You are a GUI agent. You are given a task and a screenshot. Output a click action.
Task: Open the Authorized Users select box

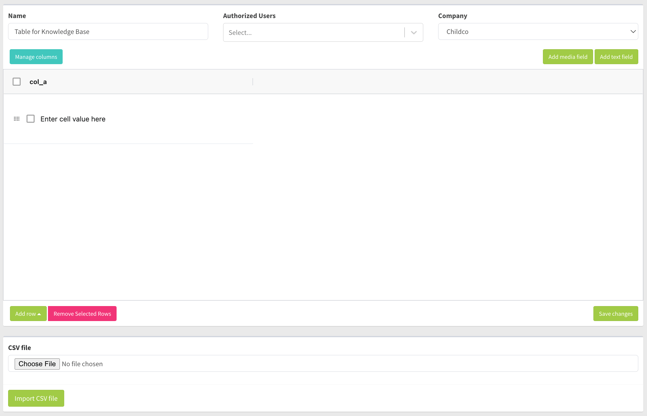point(312,32)
